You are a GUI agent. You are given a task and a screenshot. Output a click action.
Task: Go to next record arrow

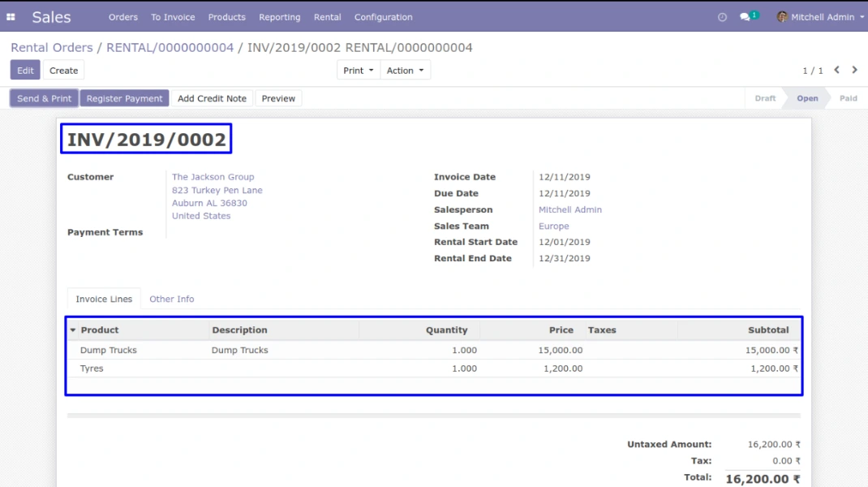pos(853,71)
